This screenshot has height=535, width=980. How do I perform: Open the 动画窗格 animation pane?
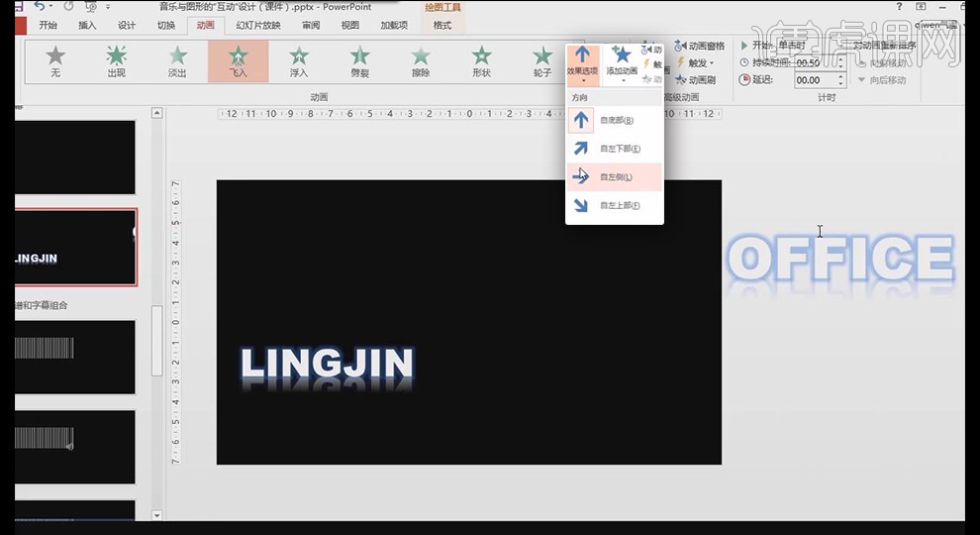(700, 46)
